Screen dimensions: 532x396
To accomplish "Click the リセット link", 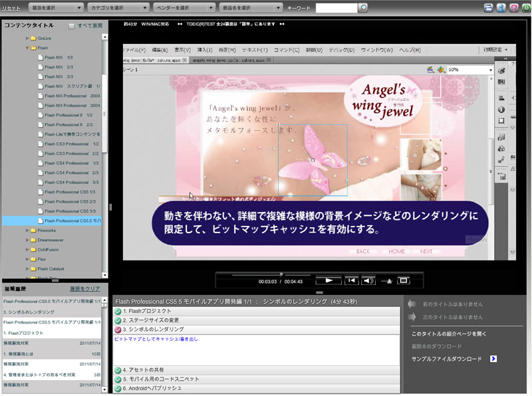I will coord(11,8).
